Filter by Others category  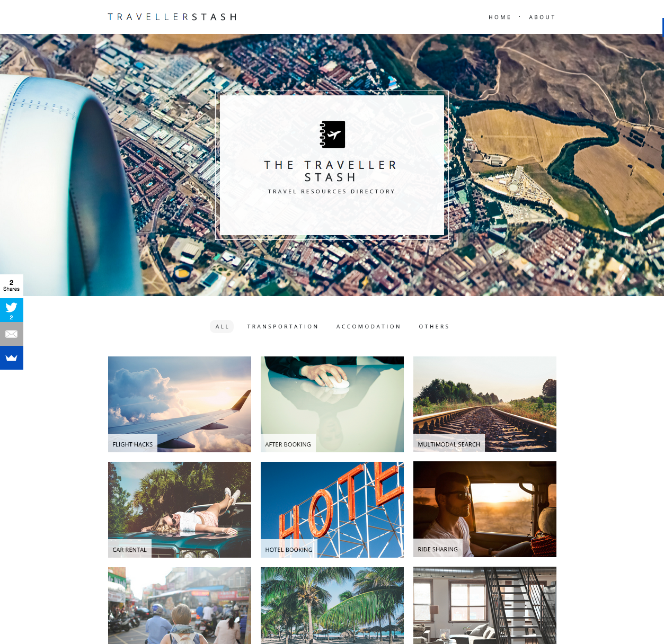click(434, 327)
